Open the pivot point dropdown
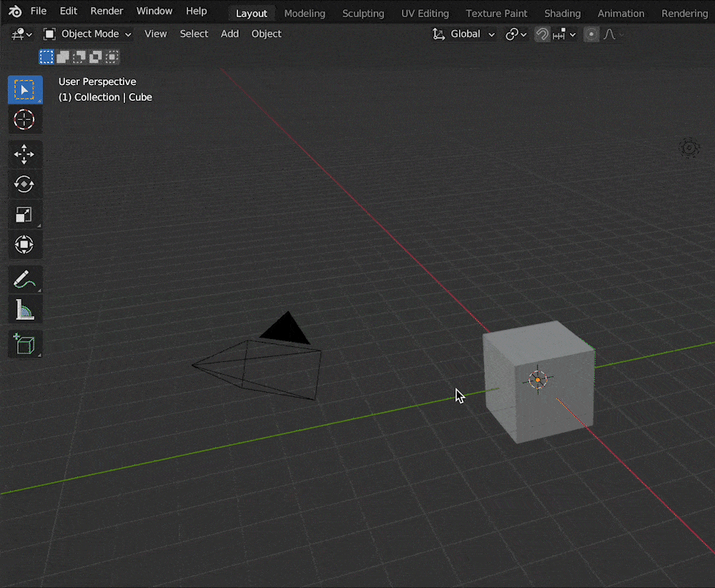The height and width of the screenshot is (588, 715). [x=516, y=34]
